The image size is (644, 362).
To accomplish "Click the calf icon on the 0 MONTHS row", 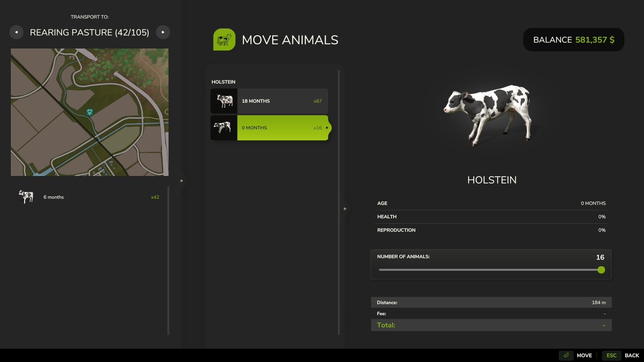I will [x=223, y=128].
